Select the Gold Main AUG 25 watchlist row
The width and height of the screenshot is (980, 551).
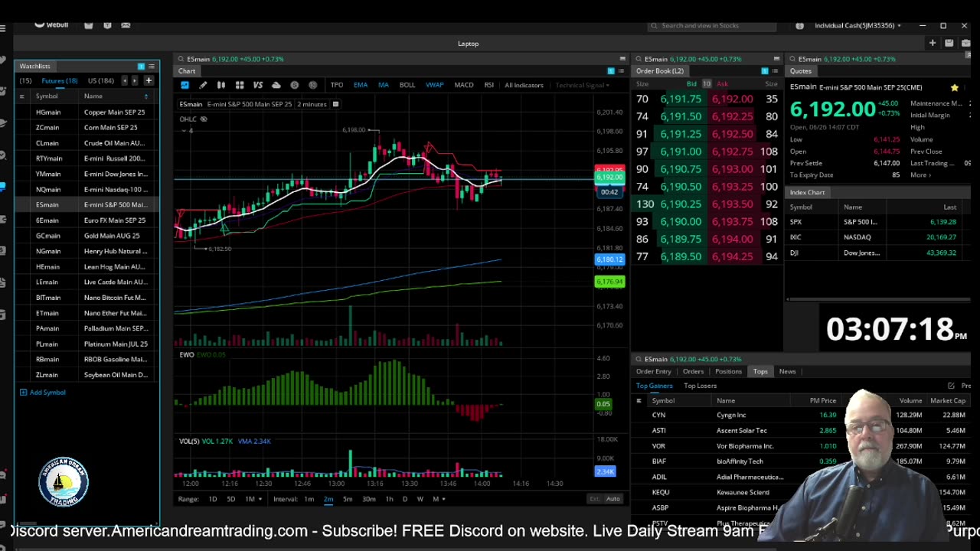pyautogui.click(x=87, y=236)
